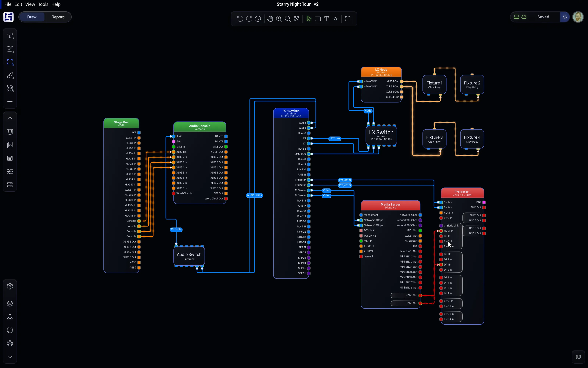The image size is (588, 368).
Task: Select the paintbrush sidebar tool
Action: click(10, 75)
